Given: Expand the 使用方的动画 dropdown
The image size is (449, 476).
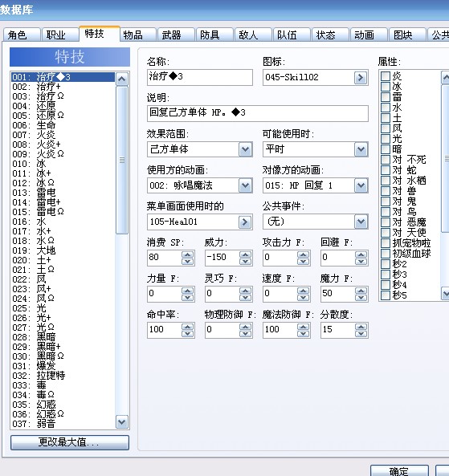Looking at the screenshot, I should click(246, 185).
